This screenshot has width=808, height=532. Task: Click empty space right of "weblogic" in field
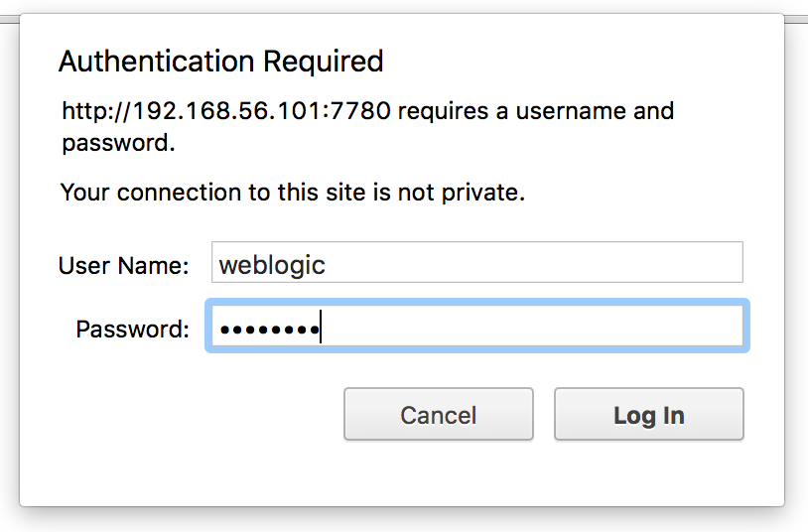(536, 264)
